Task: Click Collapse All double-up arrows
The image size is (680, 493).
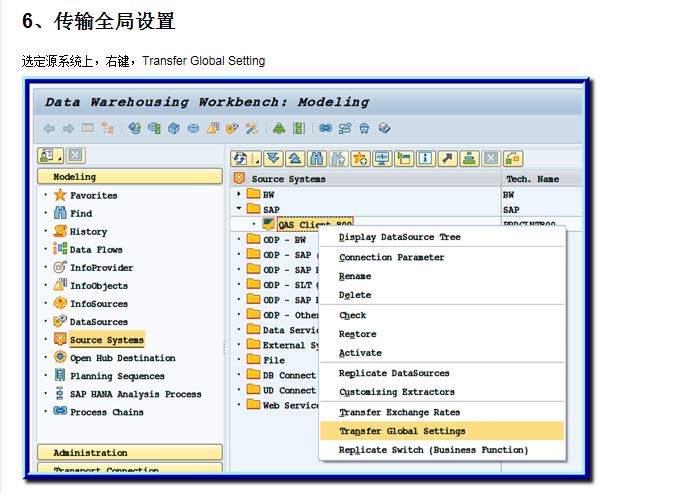Action: click(295, 159)
